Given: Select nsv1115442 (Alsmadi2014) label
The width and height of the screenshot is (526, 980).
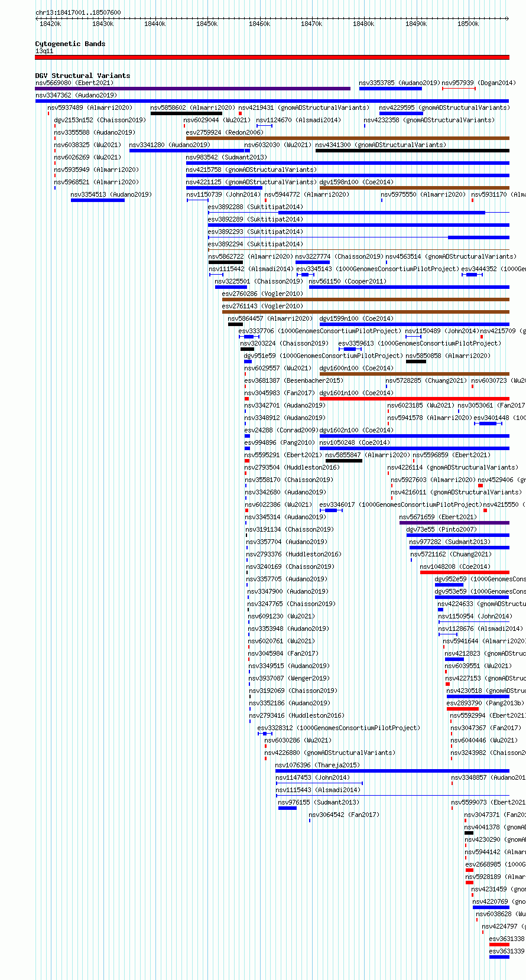Looking at the screenshot, I should [x=251, y=269].
